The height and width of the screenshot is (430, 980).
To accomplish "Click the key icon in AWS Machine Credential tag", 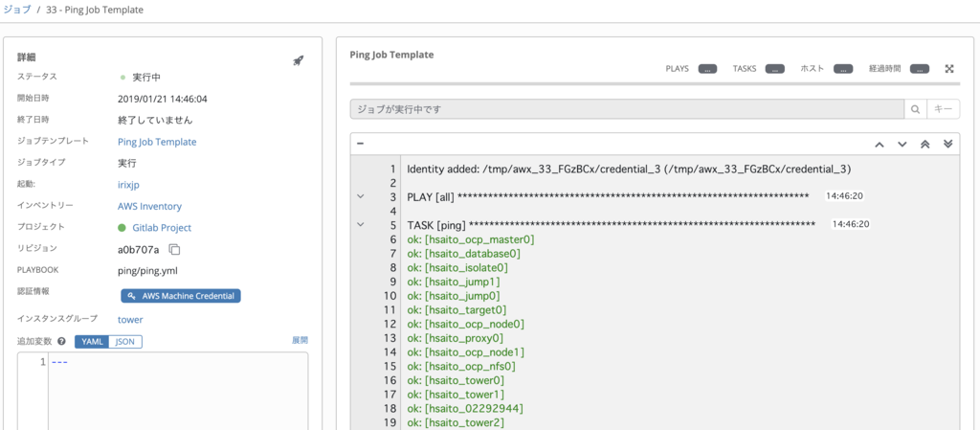I will [131, 296].
